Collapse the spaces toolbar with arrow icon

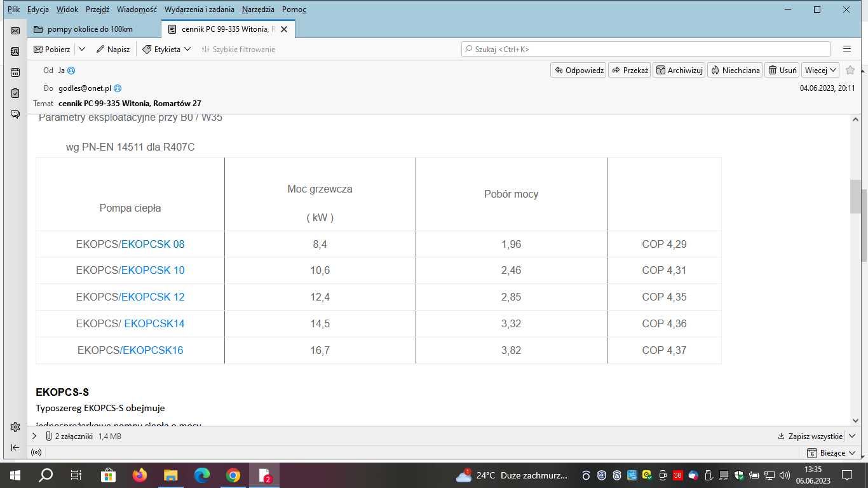pos(15,447)
